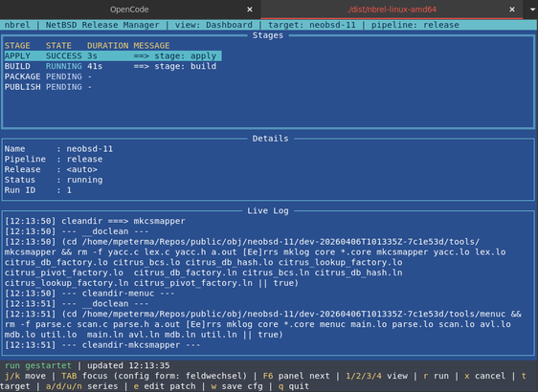Click the 'r run' shortcut hint
The height and width of the screenshot is (392, 538).
pyautogui.click(x=437, y=376)
